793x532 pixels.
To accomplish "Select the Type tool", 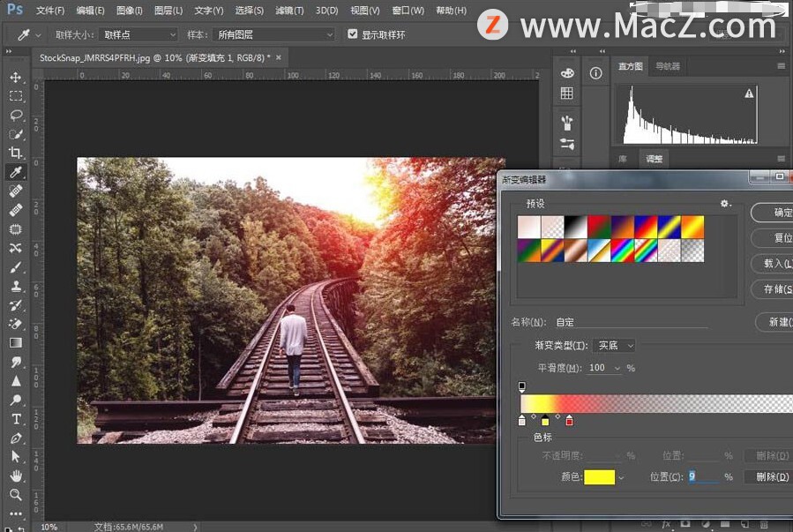I will [x=16, y=419].
